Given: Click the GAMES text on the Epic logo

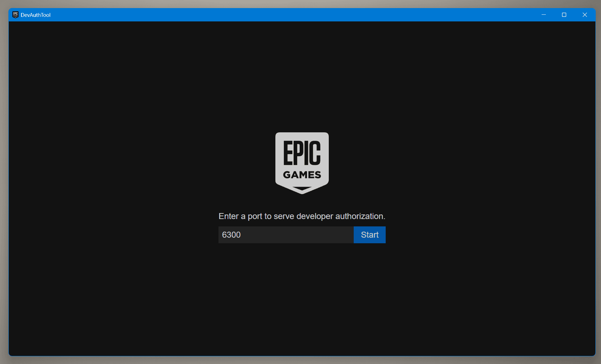Looking at the screenshot, I should pos(302,175).
